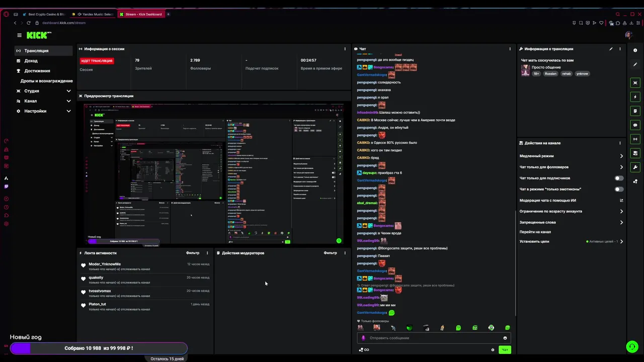Click the Новый год donation goal progress bar

pos(99,348)
